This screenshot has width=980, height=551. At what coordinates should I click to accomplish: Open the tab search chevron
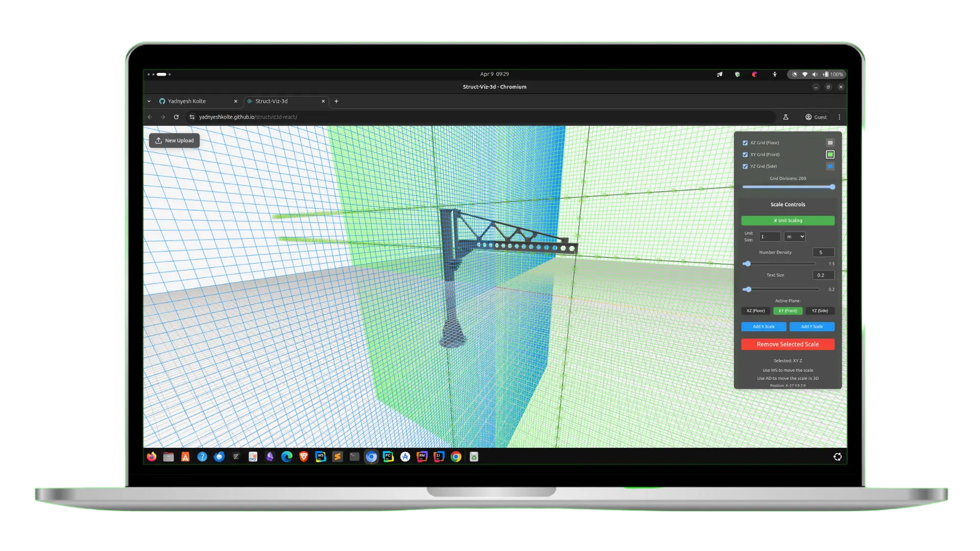point(149,101)
